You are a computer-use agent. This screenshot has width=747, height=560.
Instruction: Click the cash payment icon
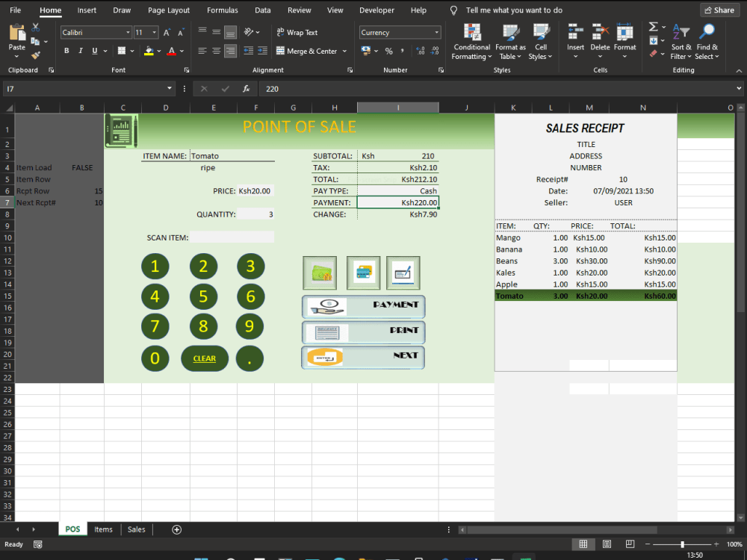pyautogui.click(x=320, y=273)
